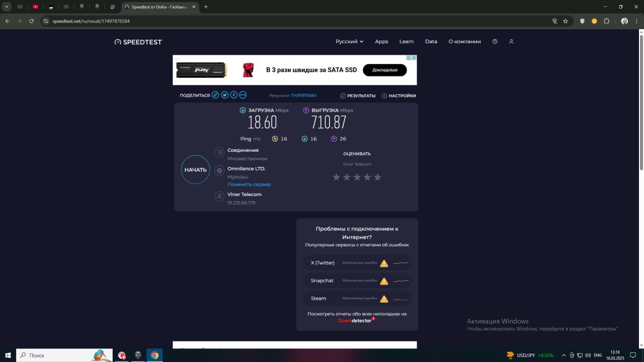The width and height of the screenshot is (644, 362).
Task: Expand the Chrome tab search dropdown
Action: (x=7, y=7)
